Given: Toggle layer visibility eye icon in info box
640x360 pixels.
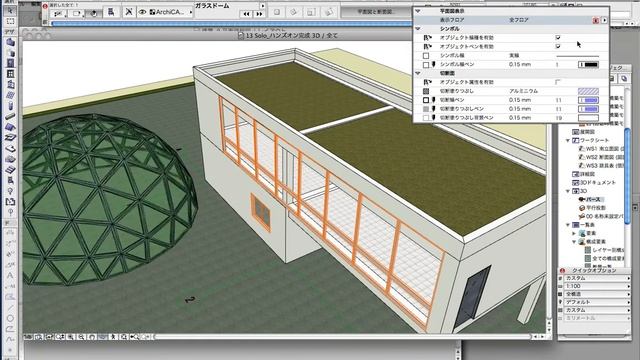Looking at the screenshot, I should (142, 12).
